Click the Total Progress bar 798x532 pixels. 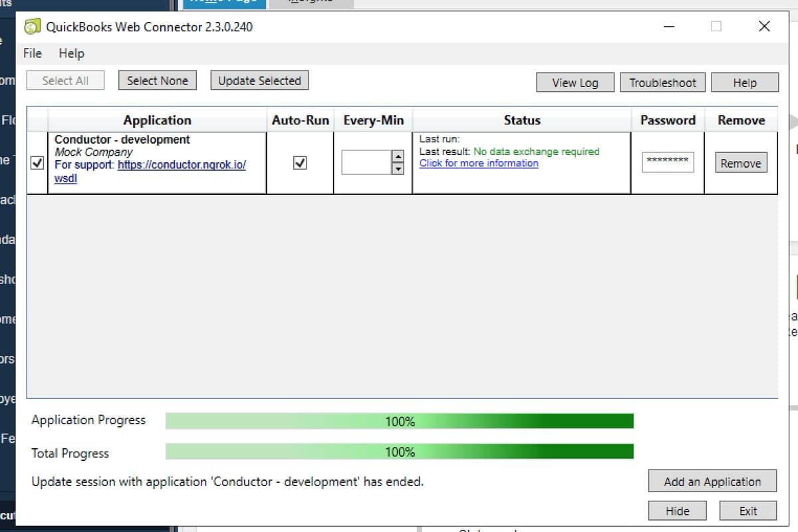(x=399, y=452)
